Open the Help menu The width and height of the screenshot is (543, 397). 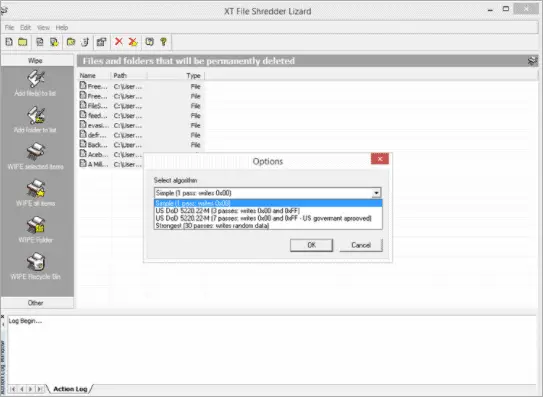tap(62, 27)
